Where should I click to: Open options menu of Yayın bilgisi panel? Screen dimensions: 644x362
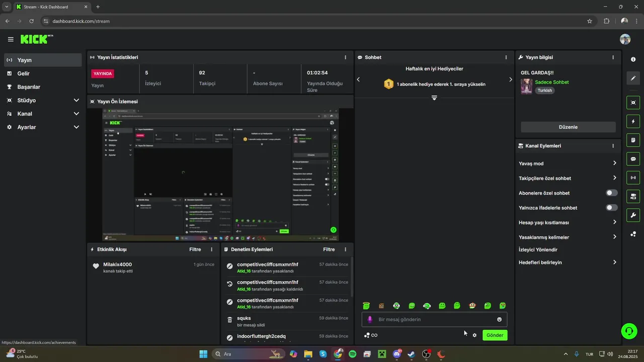point(613,57)
